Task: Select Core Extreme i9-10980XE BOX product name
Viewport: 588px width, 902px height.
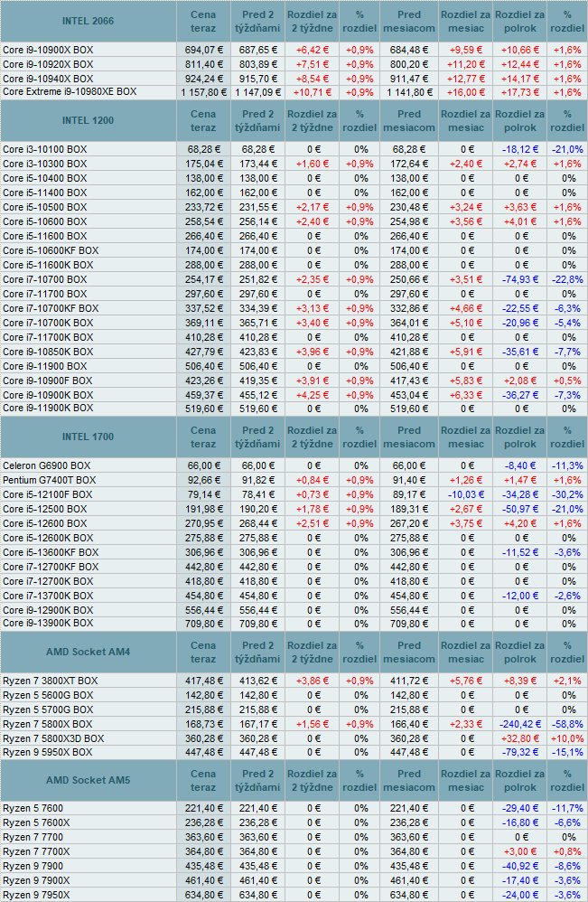Action: 70,92
